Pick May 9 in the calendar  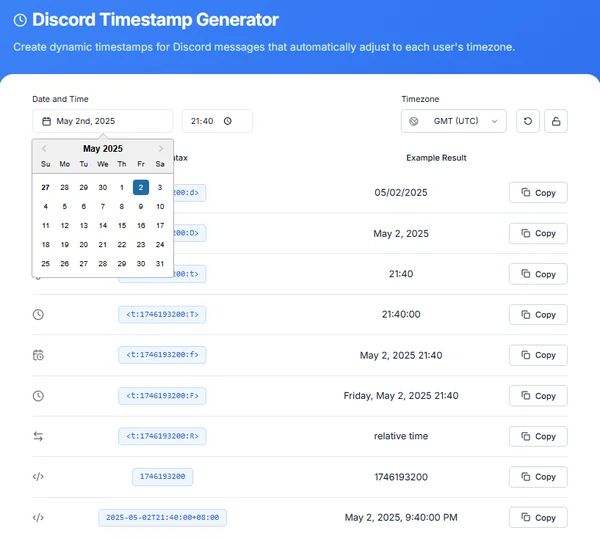(x=141, y=207)
